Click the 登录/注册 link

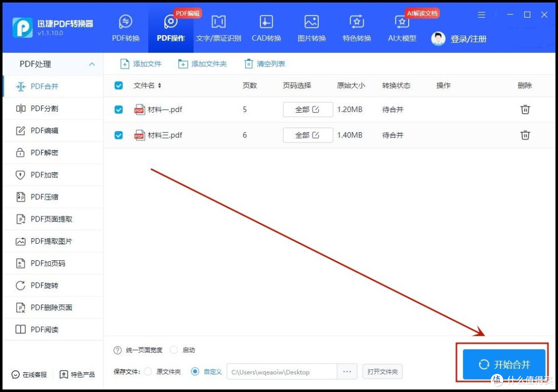468,39
